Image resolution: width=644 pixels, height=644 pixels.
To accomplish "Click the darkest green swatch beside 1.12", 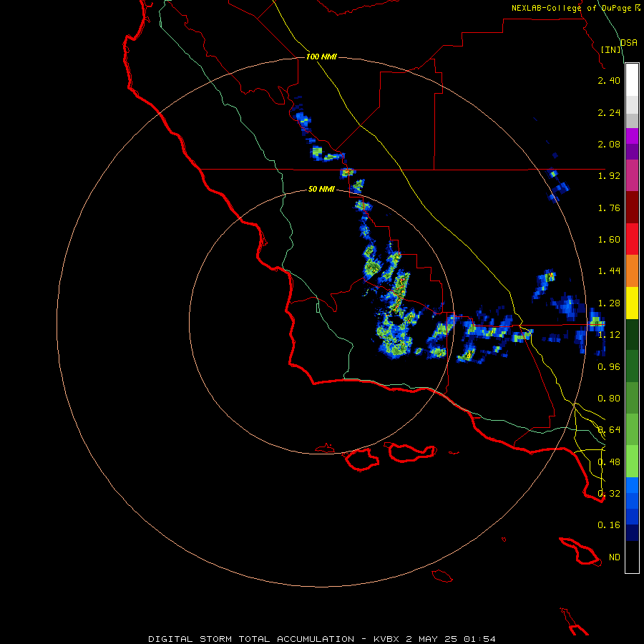I will [632, 335].
